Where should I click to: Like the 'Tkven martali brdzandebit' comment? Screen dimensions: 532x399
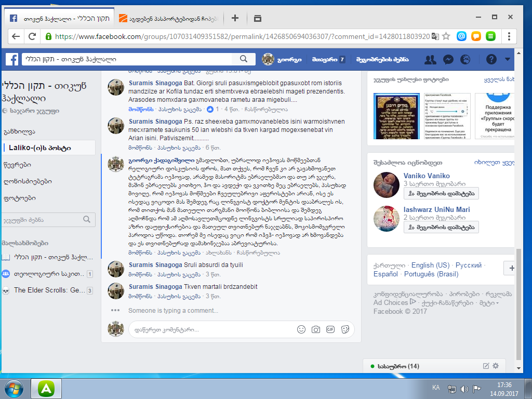140,296
